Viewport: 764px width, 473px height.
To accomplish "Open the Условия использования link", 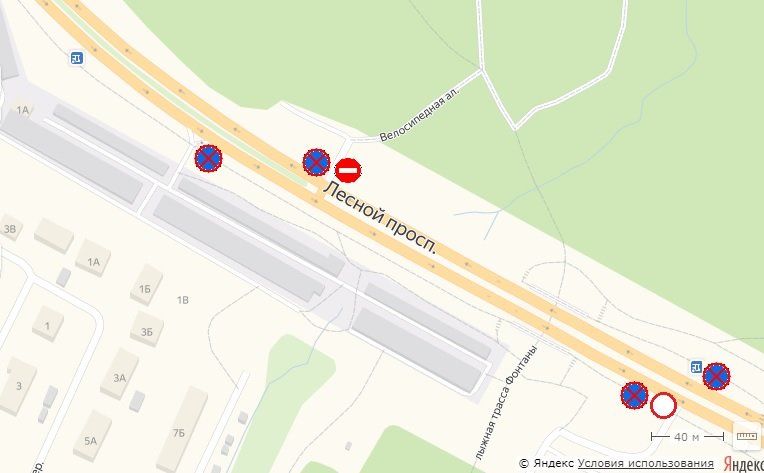I will (x=646, y=463).
